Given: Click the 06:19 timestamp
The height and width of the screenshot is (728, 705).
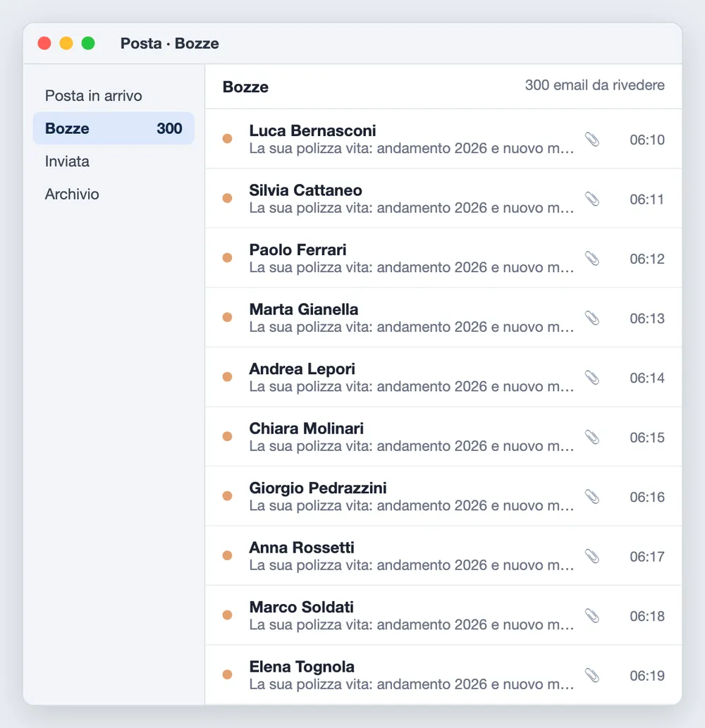Looking at the screenshot, I should click(647, 676).
